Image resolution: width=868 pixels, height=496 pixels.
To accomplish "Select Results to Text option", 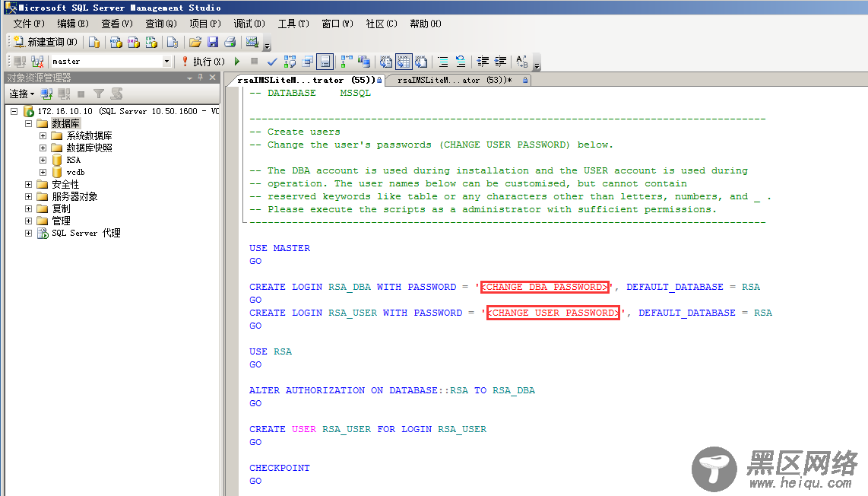I will coord(386,62).
